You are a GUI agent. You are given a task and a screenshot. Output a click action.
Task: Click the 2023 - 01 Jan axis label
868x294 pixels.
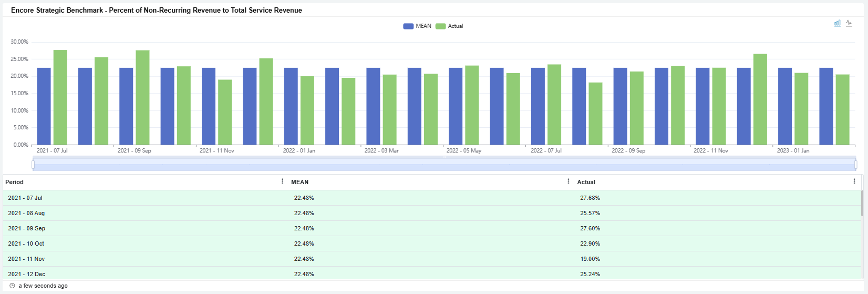click(793, 150)
